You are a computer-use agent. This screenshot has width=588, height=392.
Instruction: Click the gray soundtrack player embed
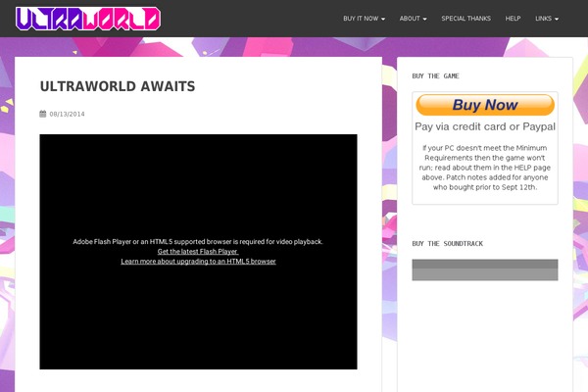[485, 269]
